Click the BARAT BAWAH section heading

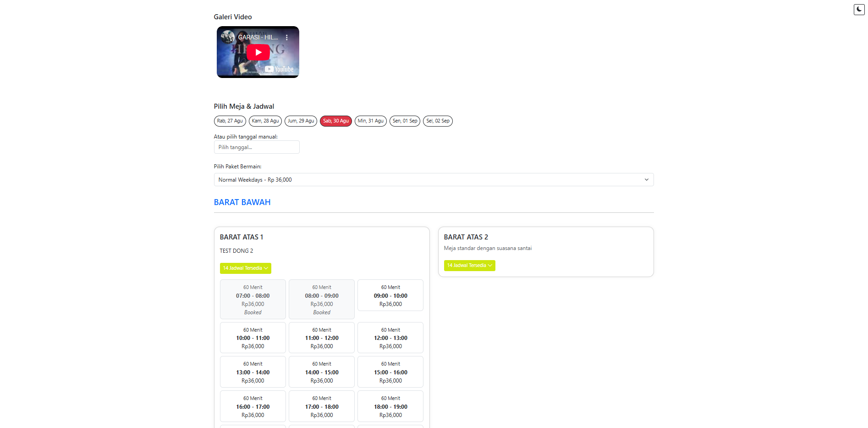click(242, 202)
